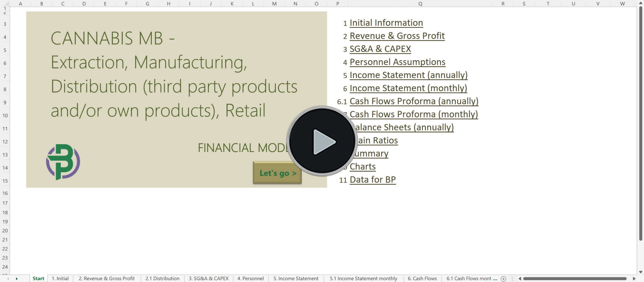This screenshot has width=644, height=282.
Task: Open Data for BP link
Action: [372, 179]
